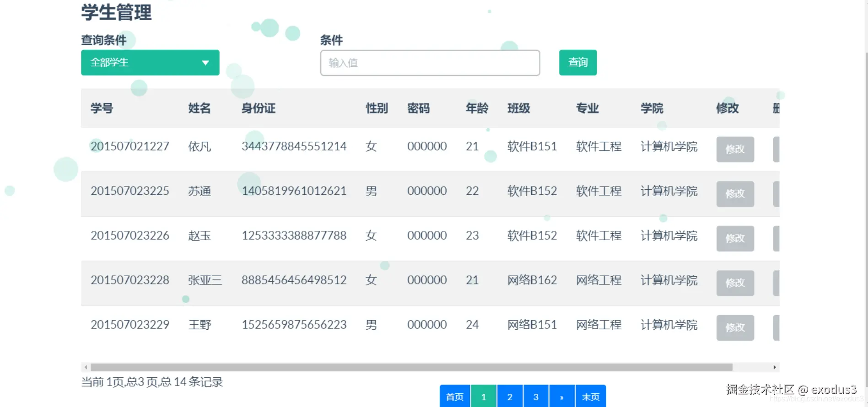Click 修改 button for student 苏通

(x=735, y=194)
